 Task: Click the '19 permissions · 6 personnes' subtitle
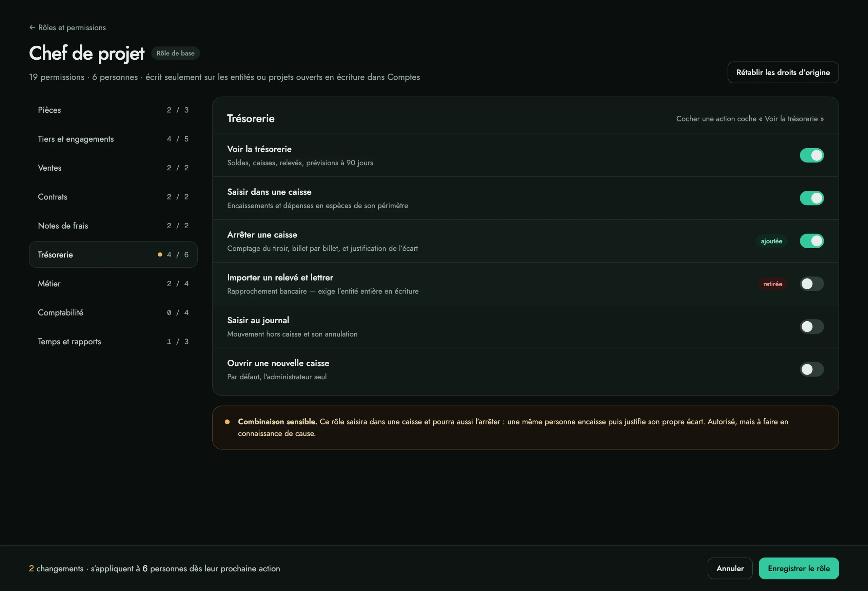(224, 77)
